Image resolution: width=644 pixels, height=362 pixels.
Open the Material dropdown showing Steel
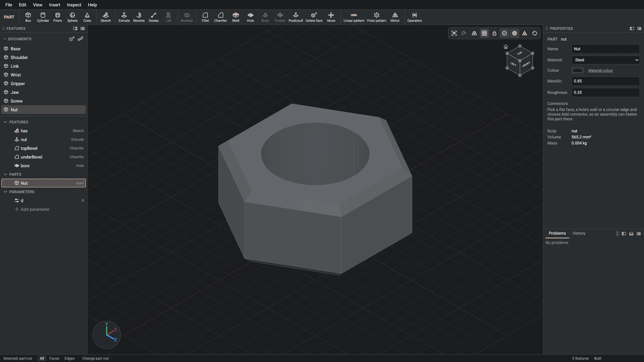point(605,60)
